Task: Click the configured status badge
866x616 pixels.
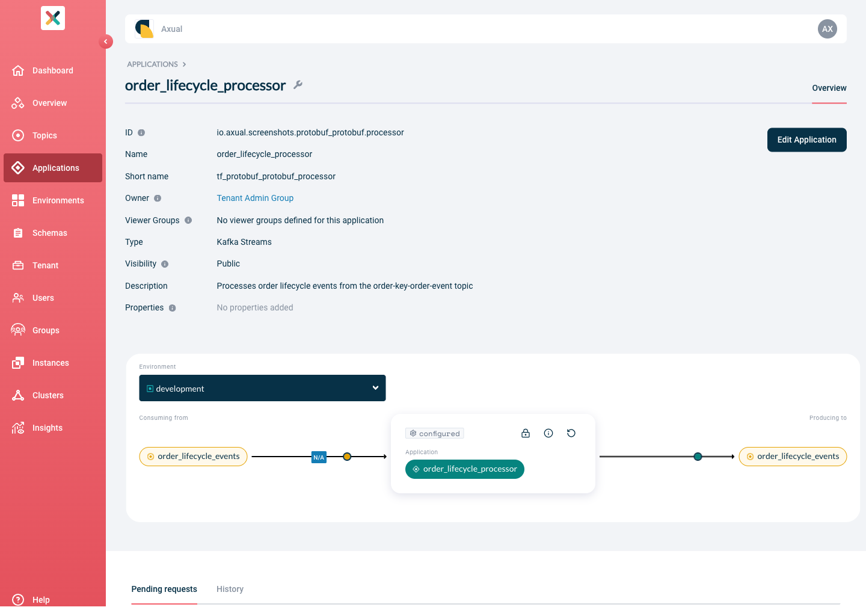Action: pyautogui.click(x=435, y=433)
